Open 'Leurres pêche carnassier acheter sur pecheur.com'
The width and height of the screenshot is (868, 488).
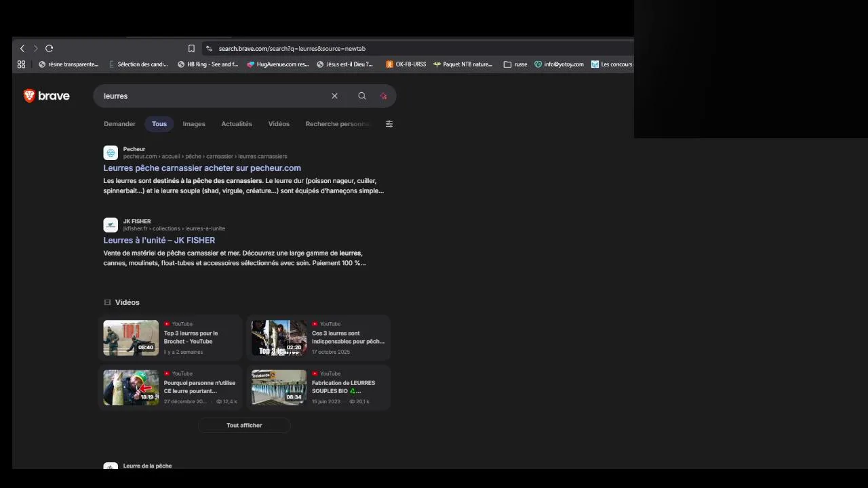click(x=202, y=168)
